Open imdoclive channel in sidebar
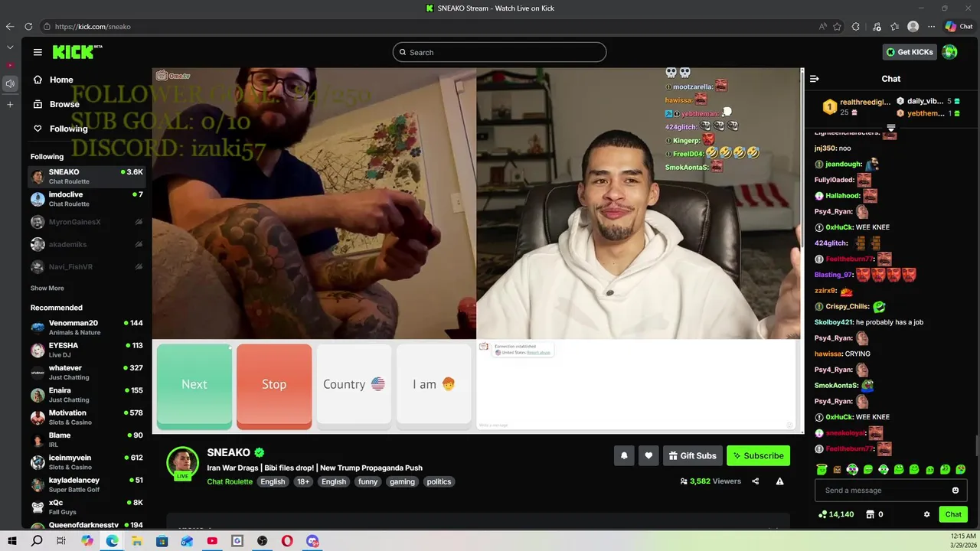This screenshot has height=551, width=980. 87,199
